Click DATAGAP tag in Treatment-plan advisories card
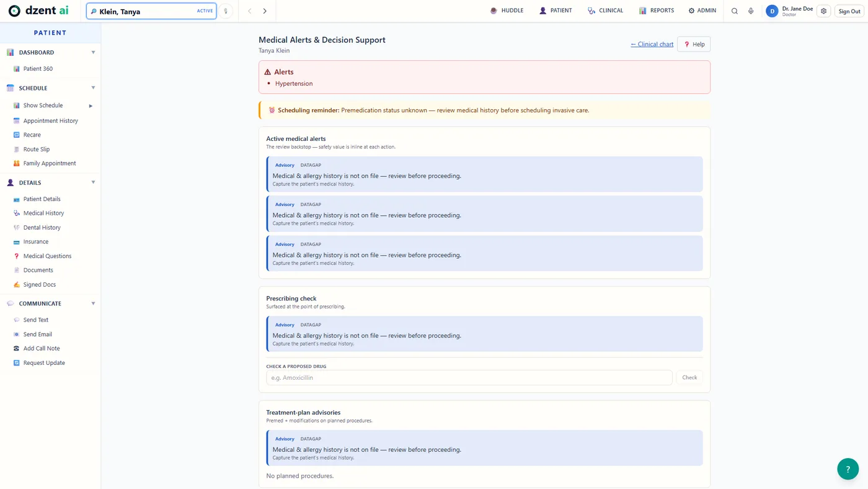Image resolution: width=868 pixels, height=489 pixels. pos(311,439)
